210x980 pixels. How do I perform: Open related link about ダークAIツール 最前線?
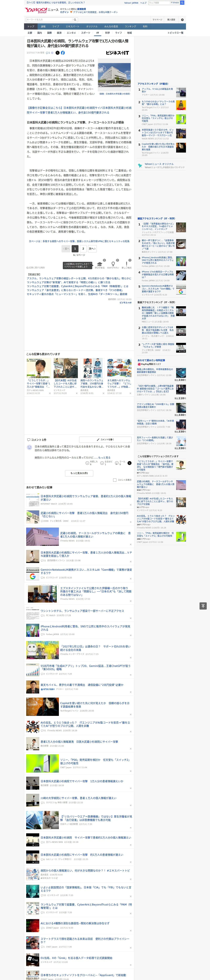[77, 294]
